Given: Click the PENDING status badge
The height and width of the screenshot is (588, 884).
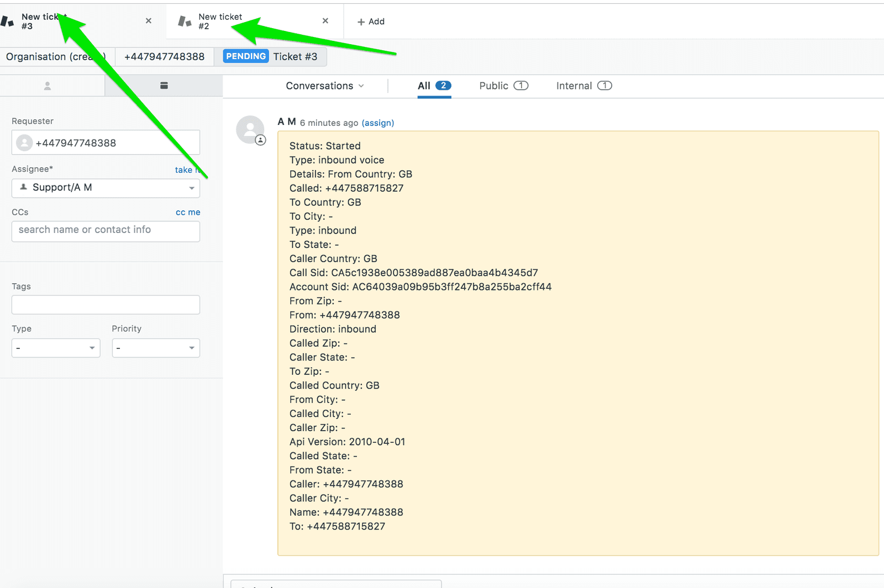Looking at the screenshot, I should 245,56.
